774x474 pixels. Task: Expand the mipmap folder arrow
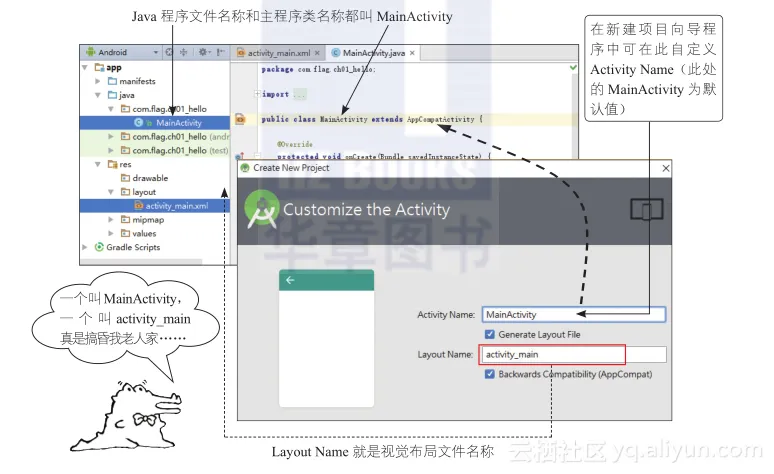click(111, 219)
